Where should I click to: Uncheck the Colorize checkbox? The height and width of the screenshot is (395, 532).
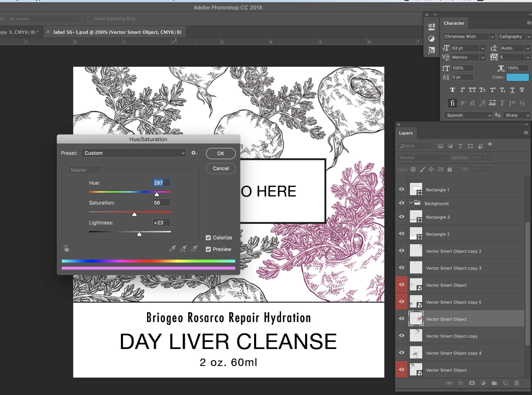tap(208, 238)
